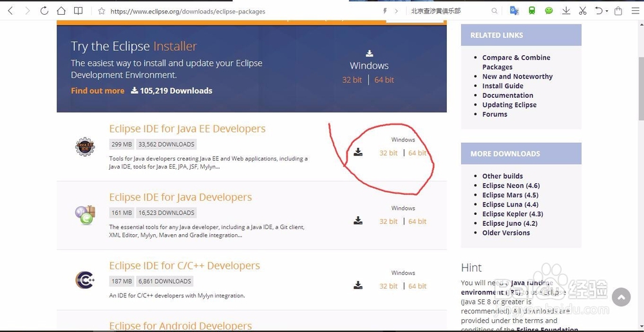The image size is (644, 332).
Task: Click Find out more in installer banner
Action: [x=97, y=91]
